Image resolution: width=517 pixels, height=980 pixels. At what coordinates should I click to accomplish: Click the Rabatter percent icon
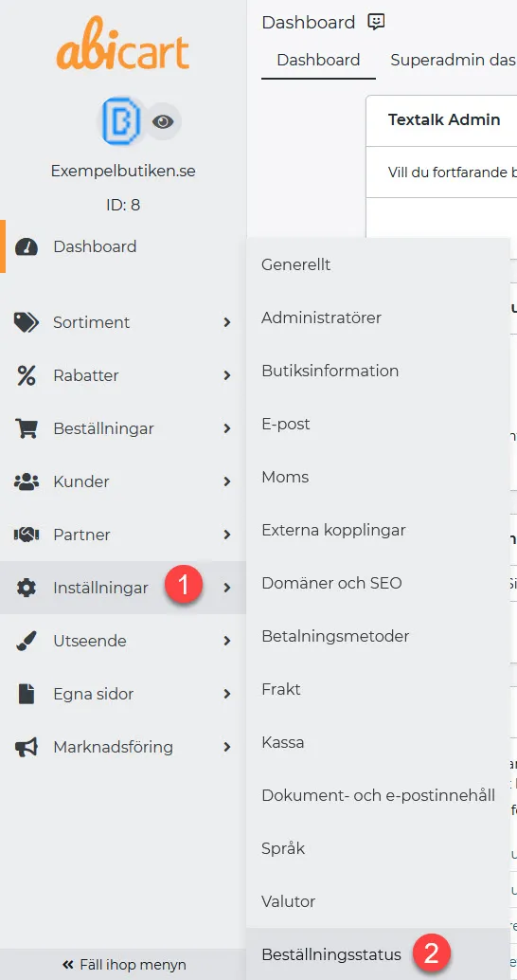(x=27, y=375)
